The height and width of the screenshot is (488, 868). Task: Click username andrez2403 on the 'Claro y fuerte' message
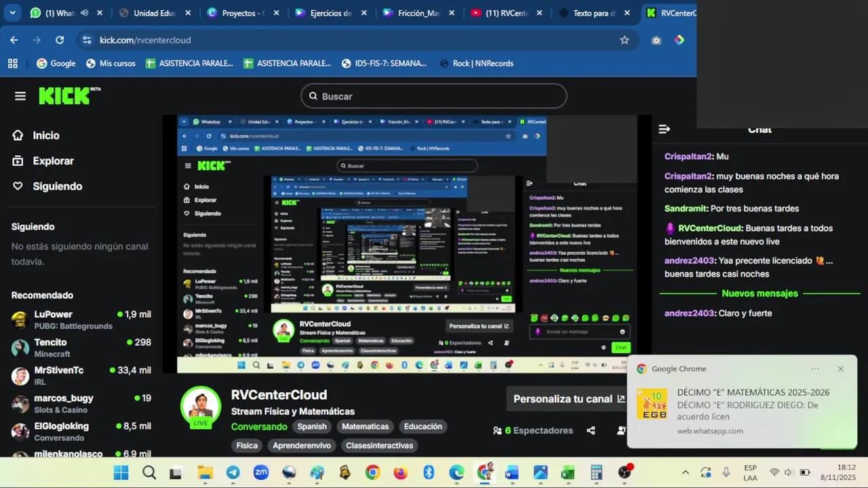pos(690,313)
